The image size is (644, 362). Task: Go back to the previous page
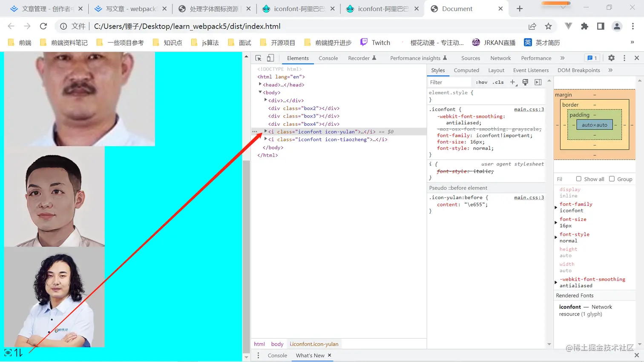pos(11,26)
